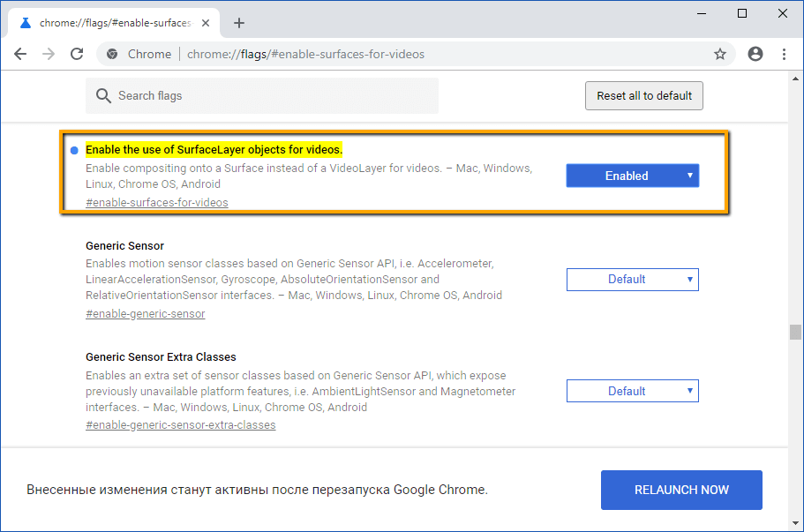Viewport: 804px width, 532px height.
Task: Open the #enable-surfaces-for-videos link
Action: pos(156,202)
